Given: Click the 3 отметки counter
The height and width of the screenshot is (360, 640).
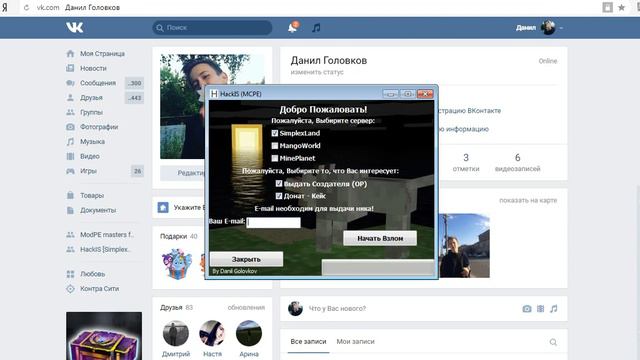Looking at the screenshot, I should coord(466,162).
